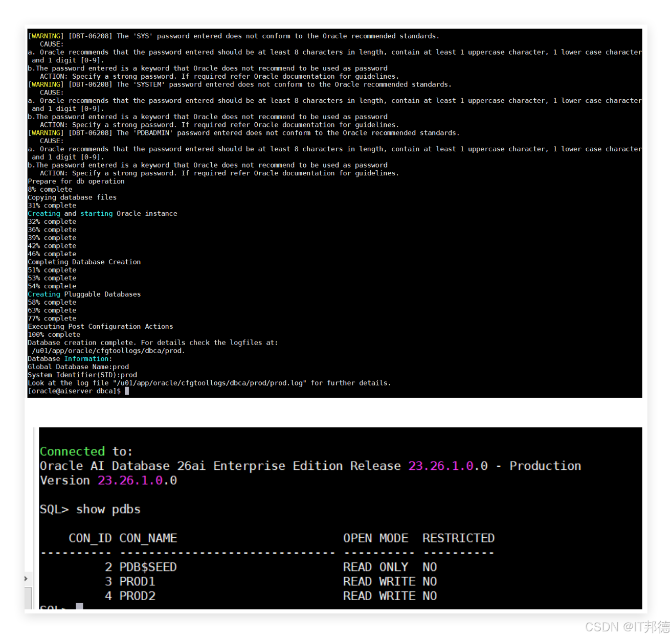The width and height of the screenshot is (672, 638).
Task: Click the [oracle@aiserver dbca]$ prompt
Action: [74, 391]
